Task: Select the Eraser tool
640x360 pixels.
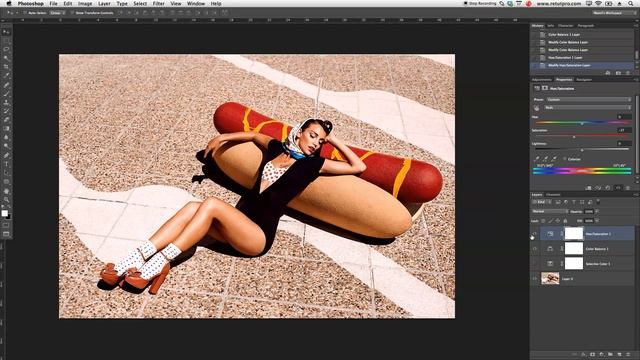Action: [x=6, y=120]
